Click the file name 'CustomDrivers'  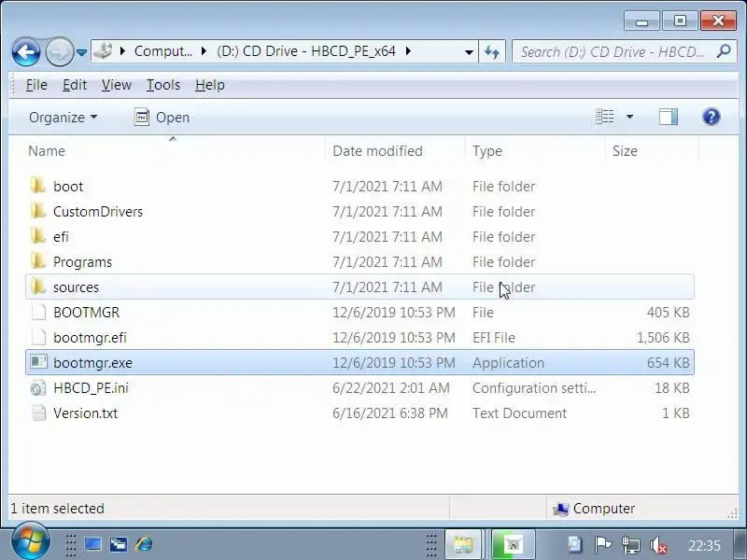pyautogui.click(x=98, y=212)
